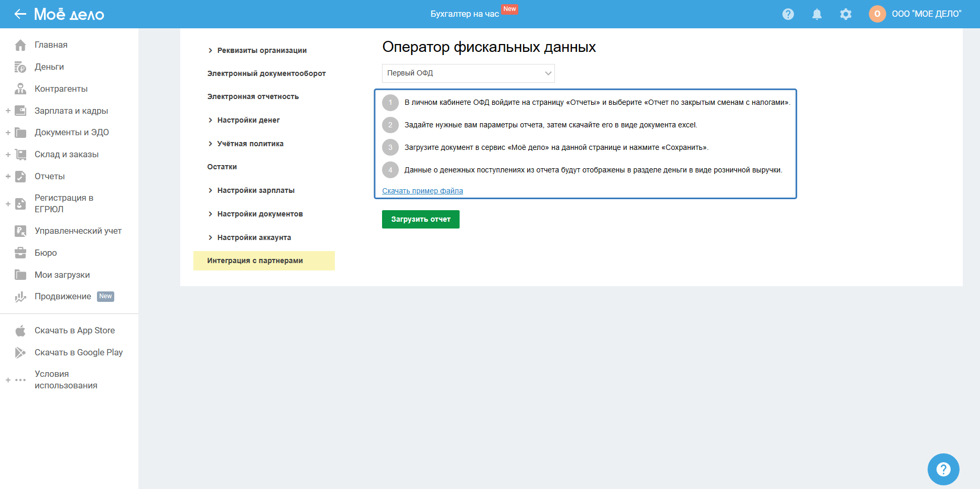Go to Деньги in sidebar
Screen dimensions: 980x489
pyautogui.click(x=49, y=67)
